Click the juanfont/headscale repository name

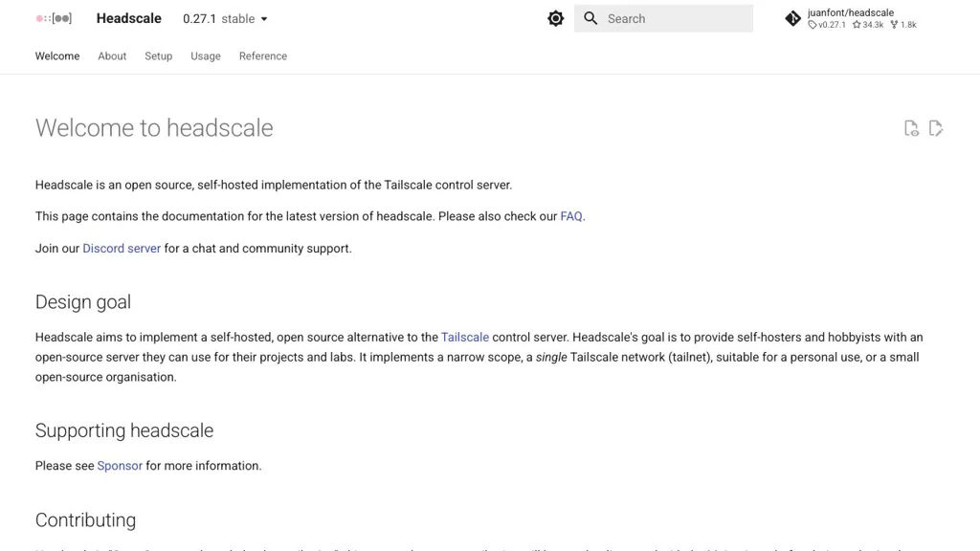(851, 12)
